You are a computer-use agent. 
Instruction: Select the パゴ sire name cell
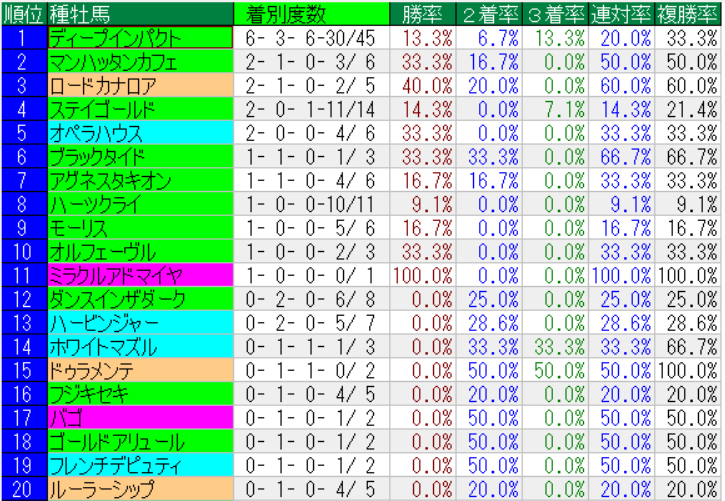click(140, 418)
